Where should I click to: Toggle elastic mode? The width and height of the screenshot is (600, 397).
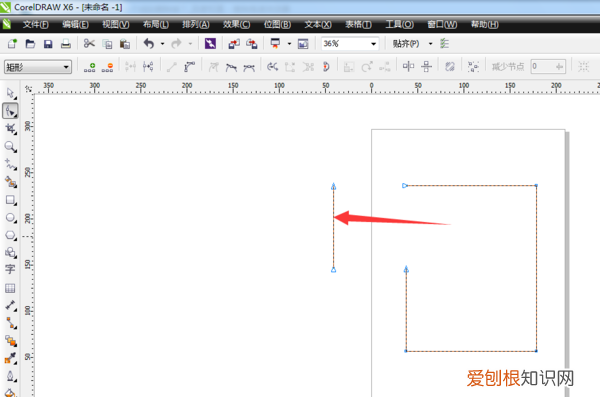coord(450,67)
